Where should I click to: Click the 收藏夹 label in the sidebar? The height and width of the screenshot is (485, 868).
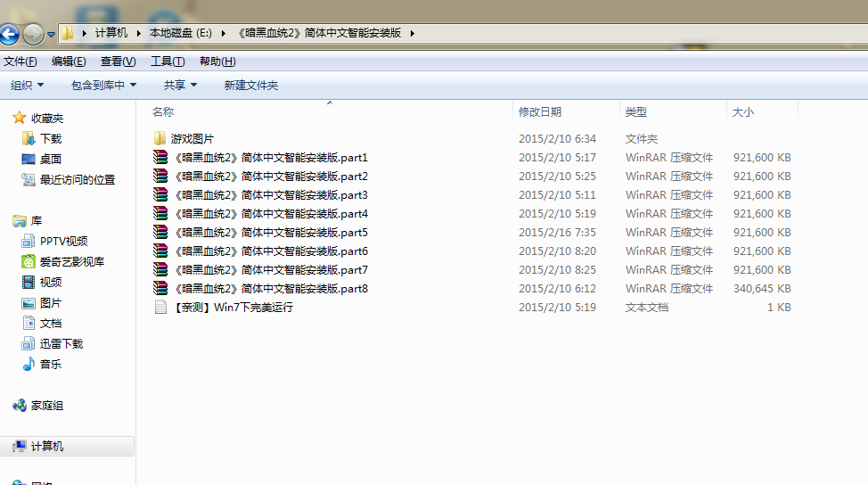pos(47,118)
